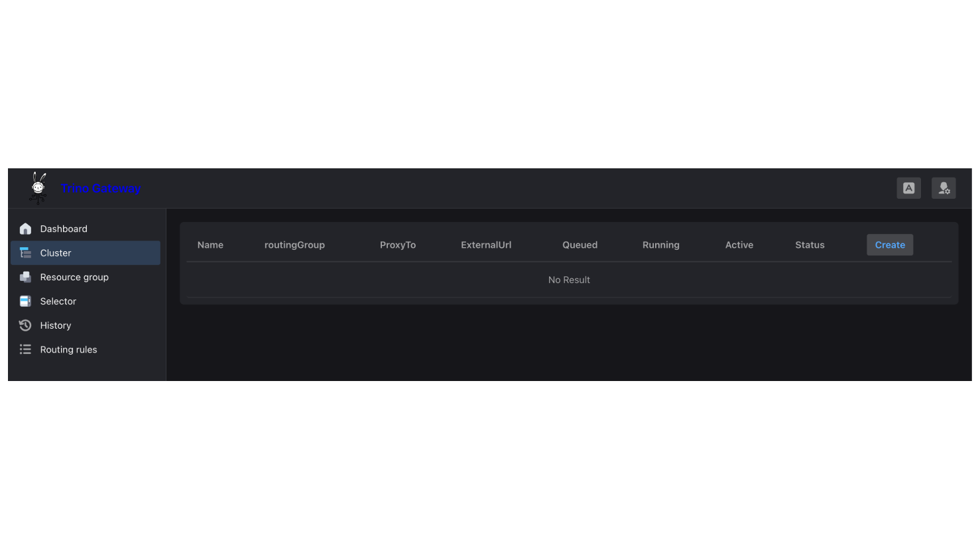Click the Resource group icon
Viewport: 980px width, 550px height.
pos(25,277)
